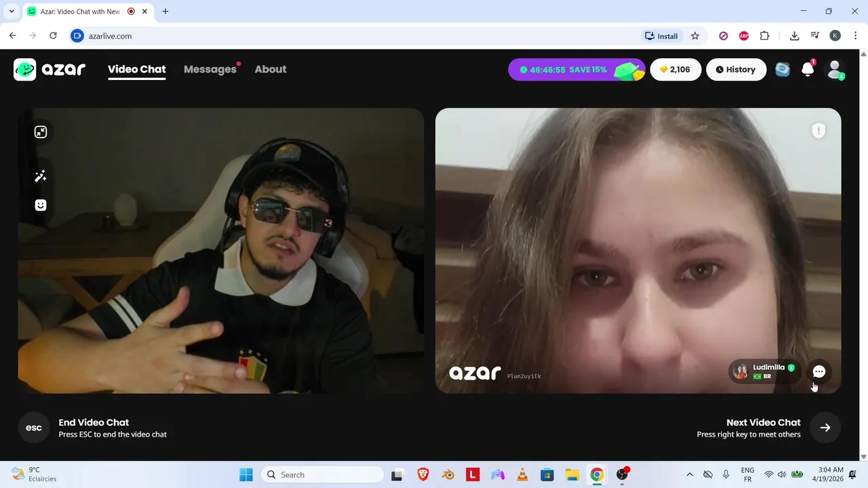Viewport: 868px width, 488px height.
Task: Open the magic wand effects tool
Action: click(41, 176)
